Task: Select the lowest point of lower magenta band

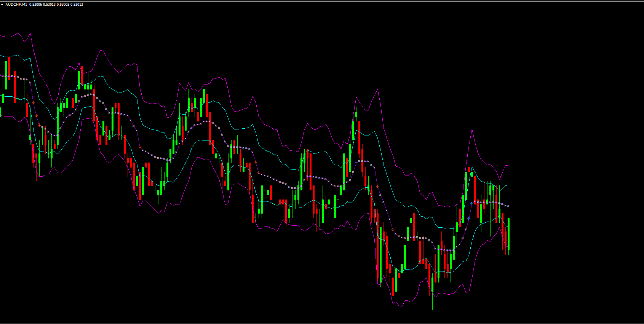Action: tap(401, 306)
